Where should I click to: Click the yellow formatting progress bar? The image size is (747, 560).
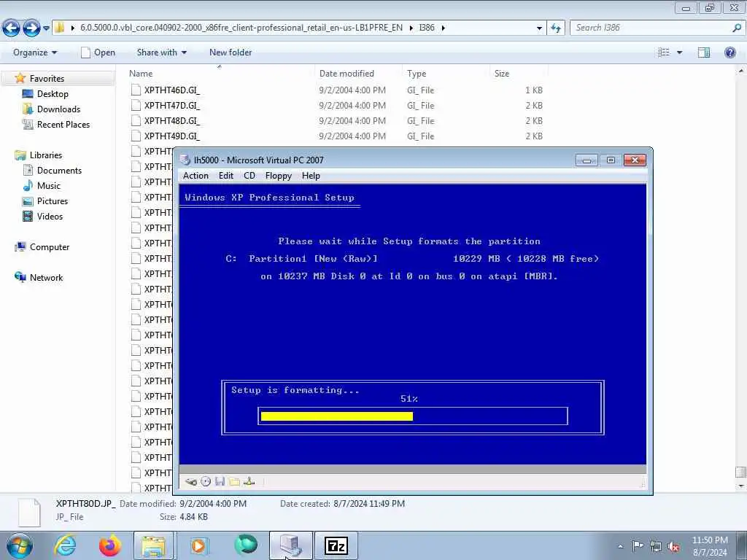[x=337, y=416]
